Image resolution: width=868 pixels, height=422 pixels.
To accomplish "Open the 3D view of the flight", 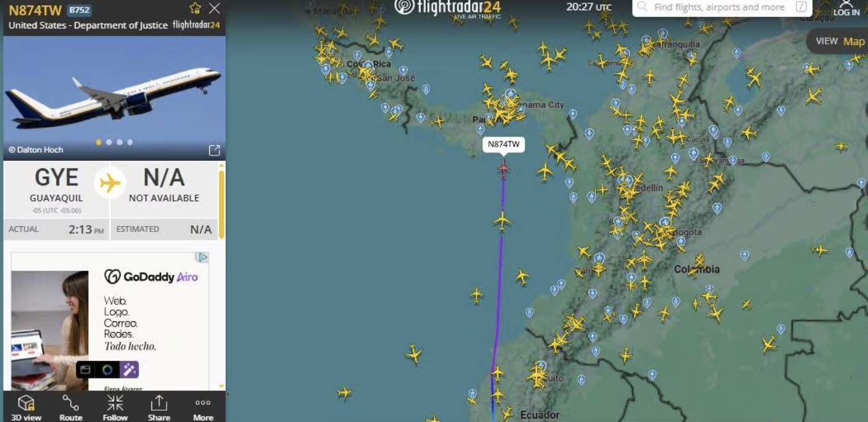I will pyautogui.click(x=26, y=408).
